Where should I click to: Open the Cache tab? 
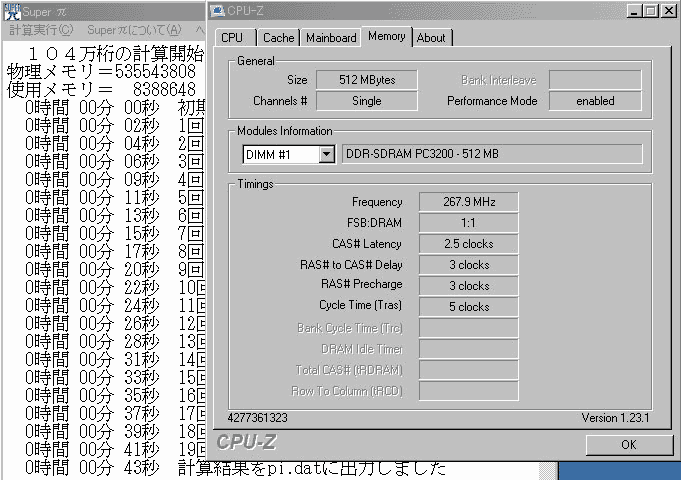[x=278, y=38]
